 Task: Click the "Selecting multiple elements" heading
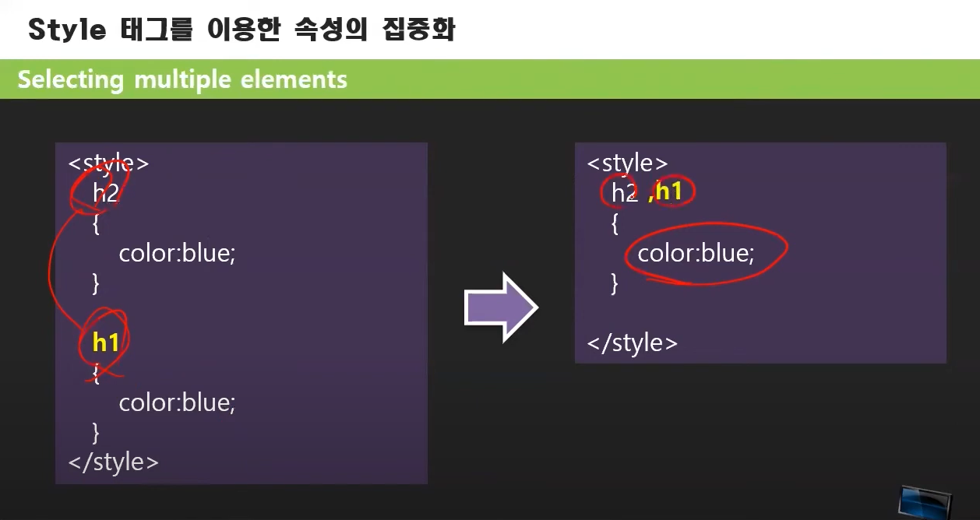182,79
